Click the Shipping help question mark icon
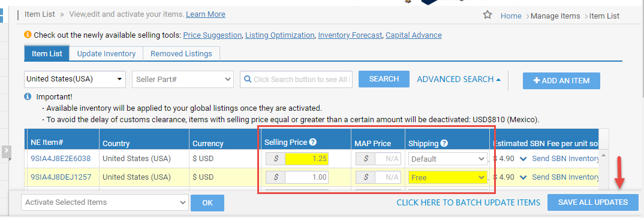The height and width of the screenshot is (218, 644). click(444, 143)
